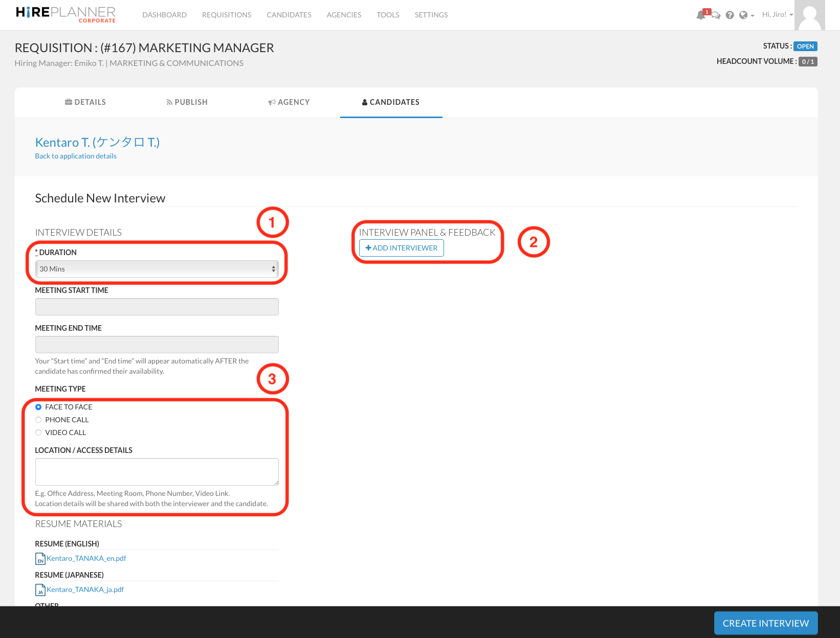Open the Requisitions menu item
Screen dimensions: 840x638
(x=227, y=15)
